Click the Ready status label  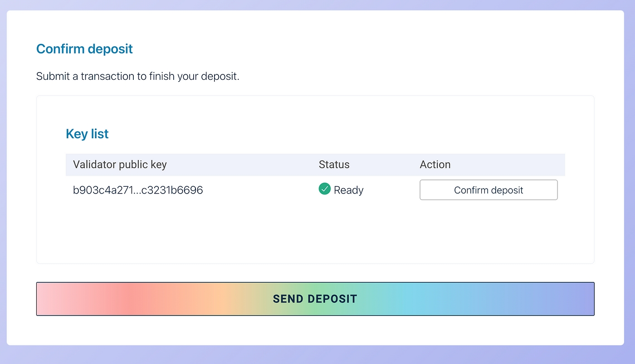[348, 190]
